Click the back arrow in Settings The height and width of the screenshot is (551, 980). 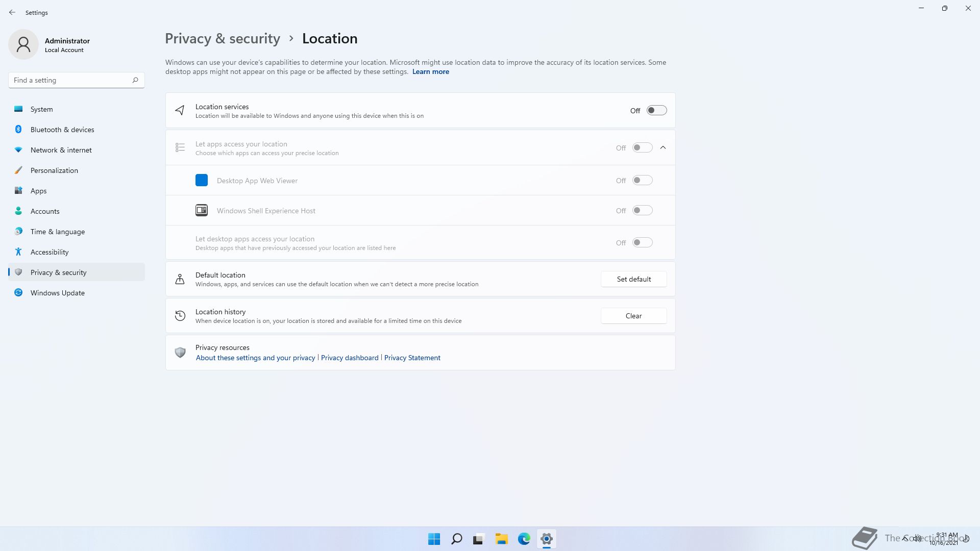click(x=12, y=12)
